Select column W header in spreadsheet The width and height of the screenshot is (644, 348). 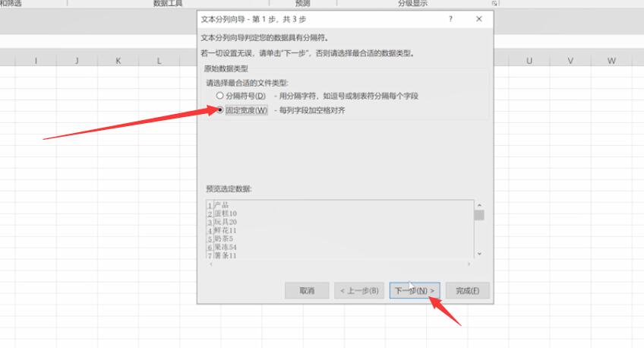611,61
